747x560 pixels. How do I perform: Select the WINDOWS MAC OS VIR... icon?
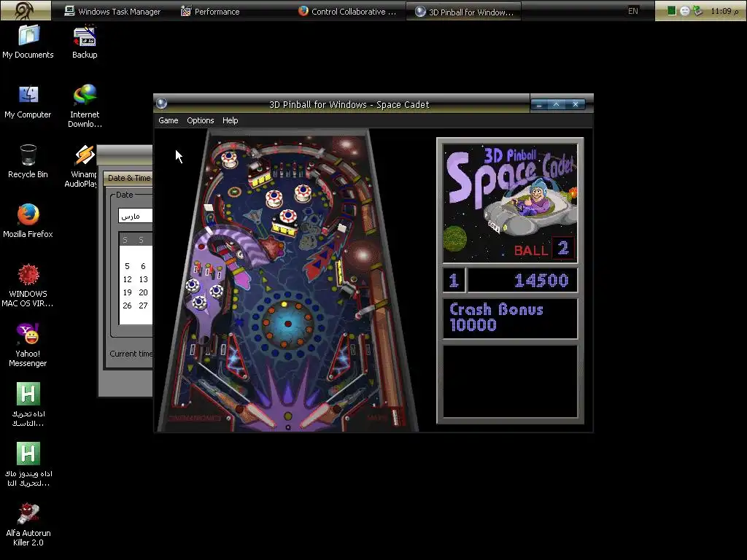pos(28,285)
